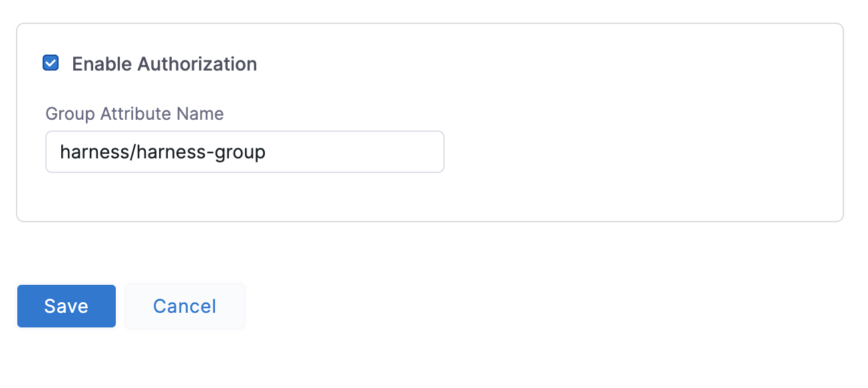The height and width of the screenshot is (388, 868).
Task: Click the word Authorization beside the checkbox
Action: (197, 64)
